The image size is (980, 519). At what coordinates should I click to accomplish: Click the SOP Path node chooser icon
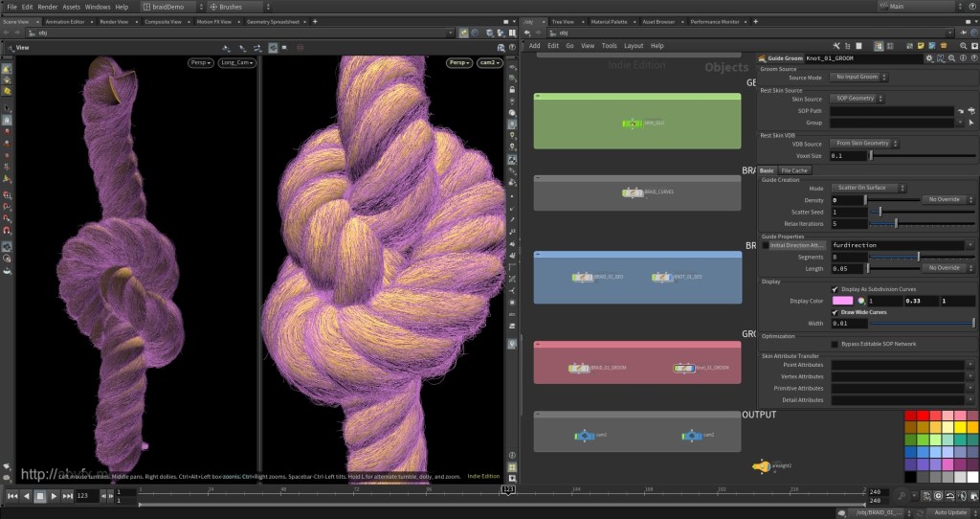970,111
